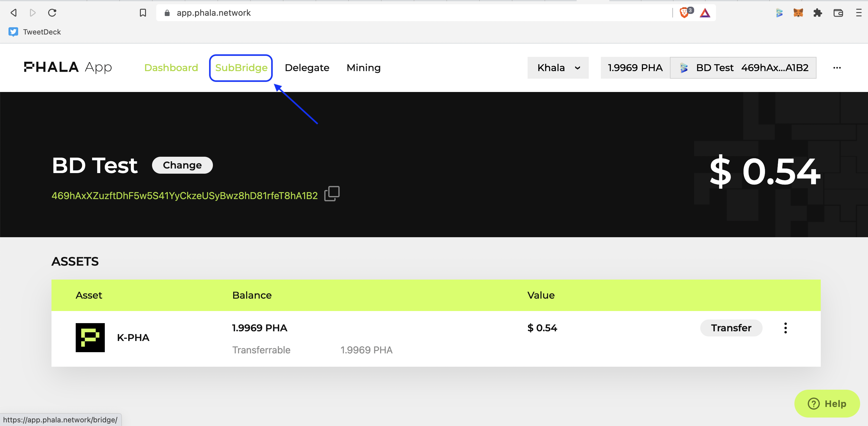This screenshot has height=426, width=868.
Task: Open the Brave Wallet icon
Action: (838, 13)
